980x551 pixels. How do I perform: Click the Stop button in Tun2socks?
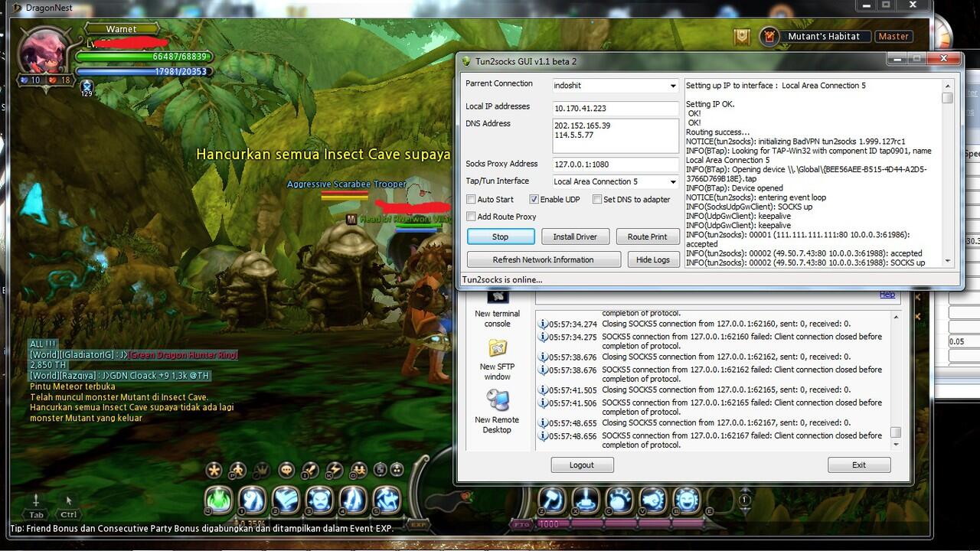click(x=501, y=237)
